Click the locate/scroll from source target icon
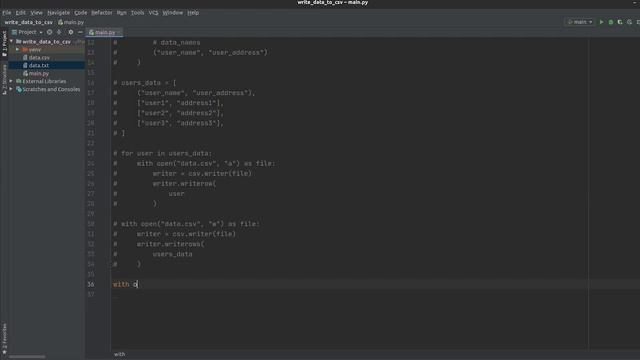 (x=49, y=32)
